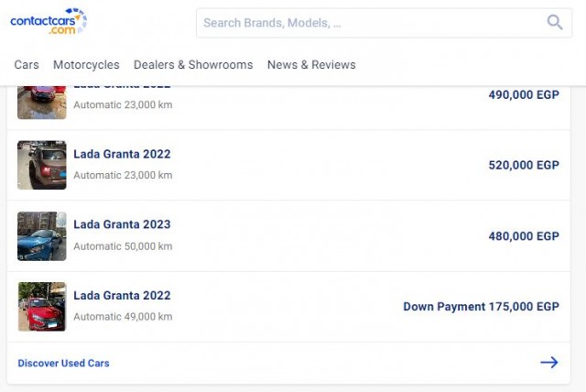
Task: Click Automatic 23,000 km in 490,000 EGP row
Action: pyautogui.click(x=123, y=104)
